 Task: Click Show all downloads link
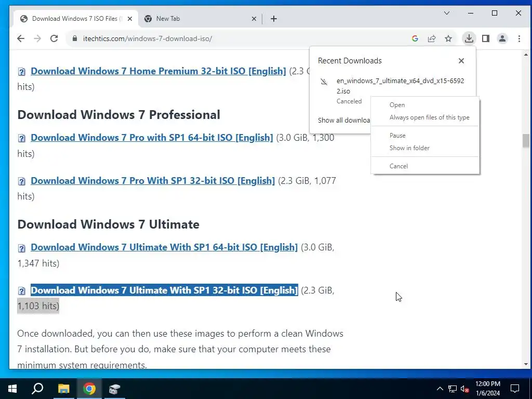pos(344,120)
